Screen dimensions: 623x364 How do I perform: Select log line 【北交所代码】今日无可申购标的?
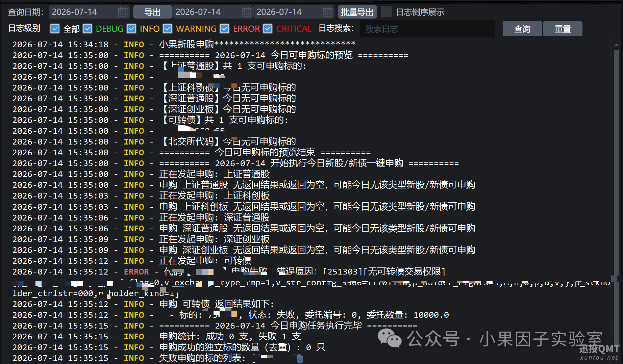(154, 141)
